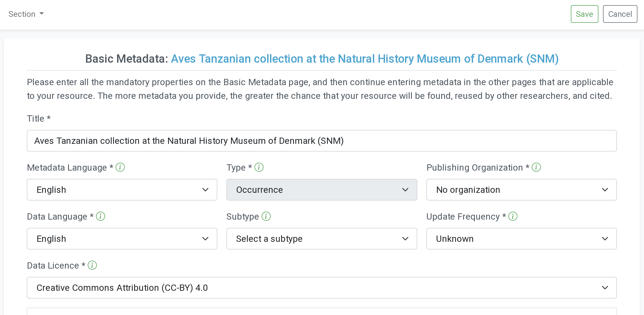Screen dimensions: 644x315
Task: Open the Metadata Language dropdown
Action: (122, 190)
